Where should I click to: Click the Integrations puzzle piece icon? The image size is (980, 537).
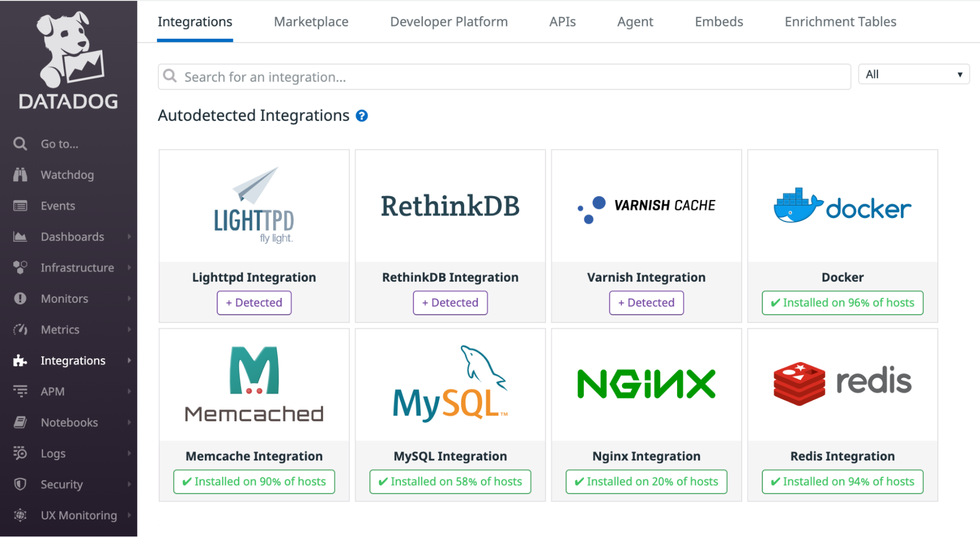(x=20, y=360)
